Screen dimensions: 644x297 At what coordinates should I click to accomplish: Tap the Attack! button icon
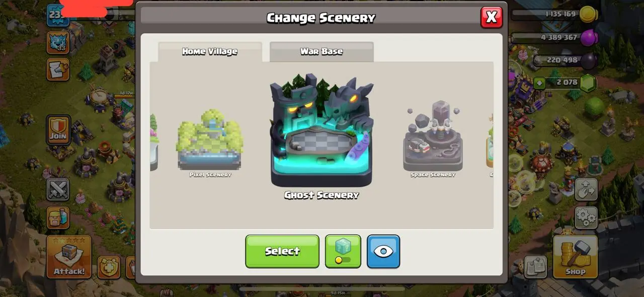(x=69, y=257)
